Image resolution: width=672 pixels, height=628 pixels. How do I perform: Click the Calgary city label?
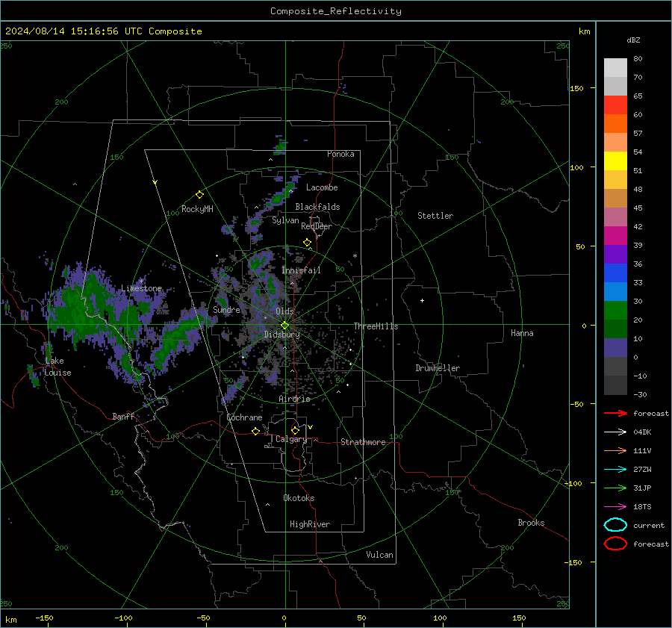[291, 439]
